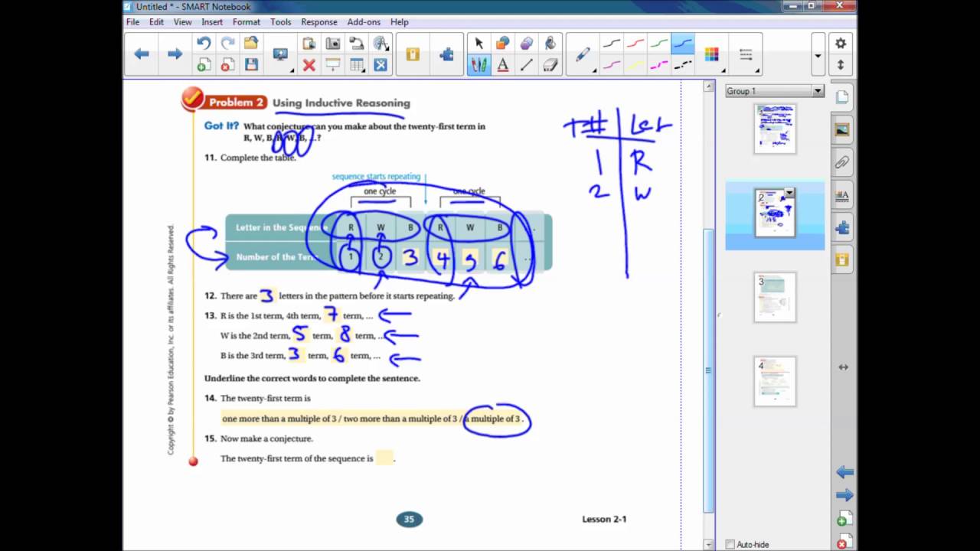This screenshot has height=551, width=980.
Task: Open the Add-ons menu
Action: tap(364, 22)
